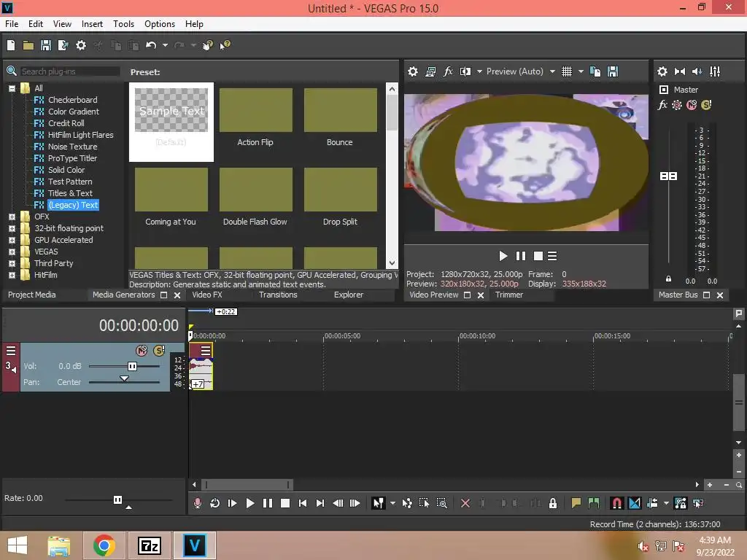The image size is (747, 560).
Task: Solo the Master bus
Action: [x=706, y=105]
